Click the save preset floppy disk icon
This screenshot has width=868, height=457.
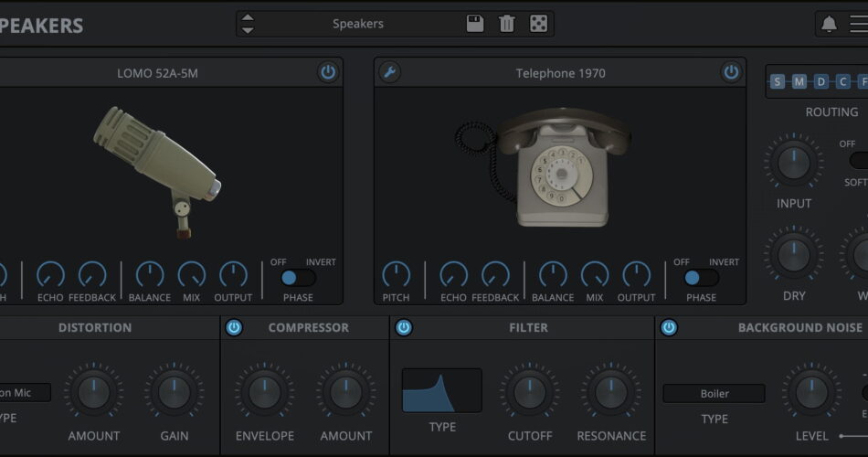click(475, 24)
